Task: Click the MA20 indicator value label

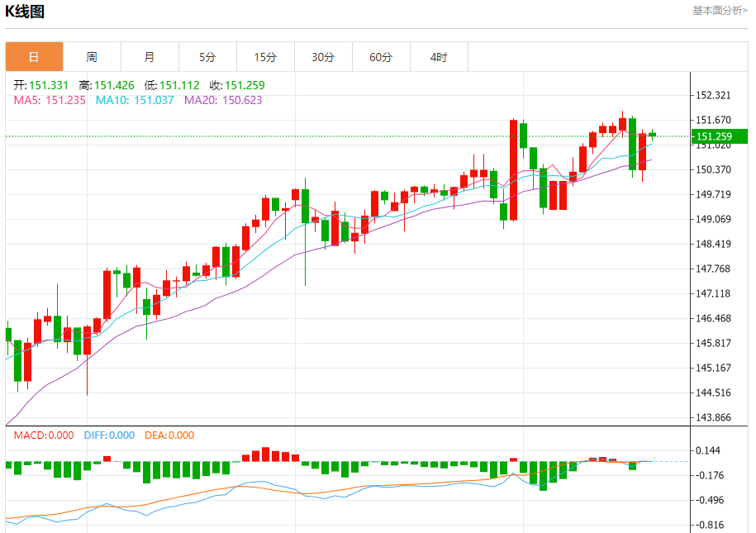Action: click(223, 100)
